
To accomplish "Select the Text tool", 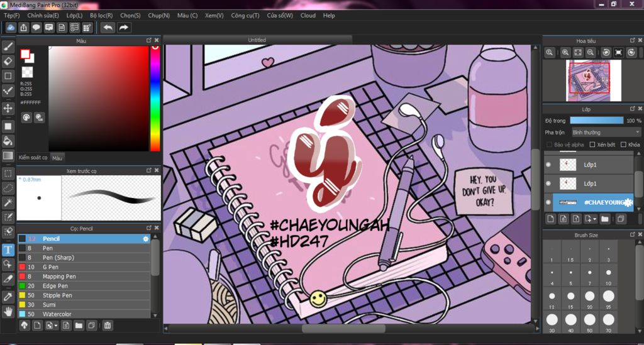I will click(x=8, y=249).
